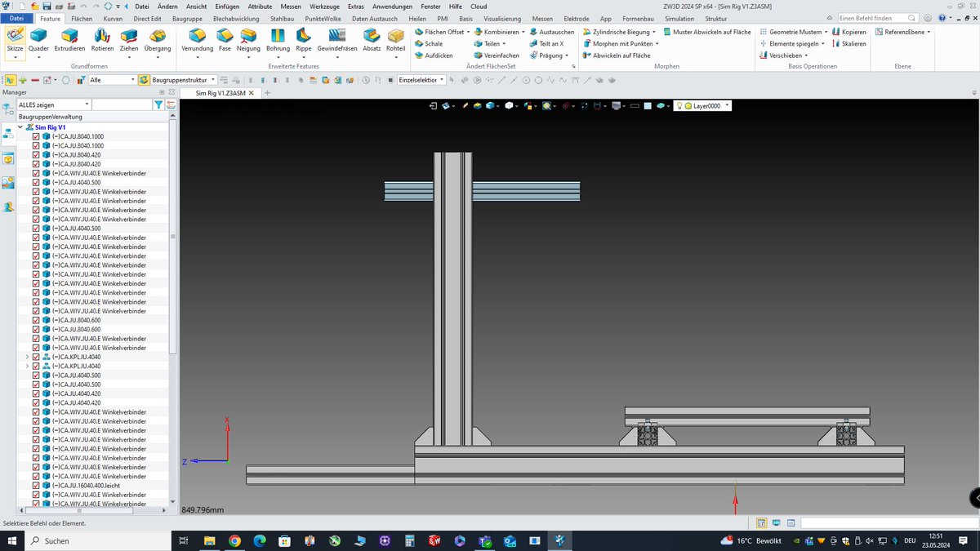The height and width of the screenshot is (551, 980).
Task: Click the Kombinieren button
Action: pos(498,32)
